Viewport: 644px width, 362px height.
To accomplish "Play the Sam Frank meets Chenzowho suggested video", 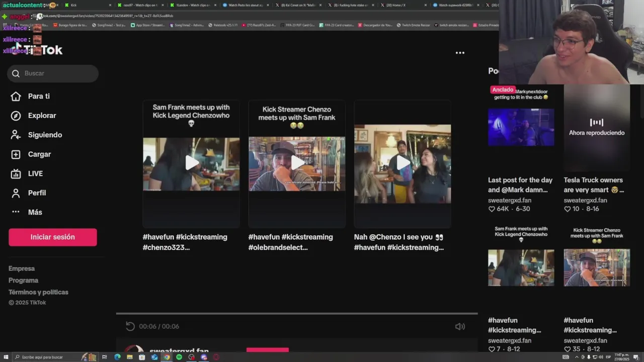I will point(191,164).
